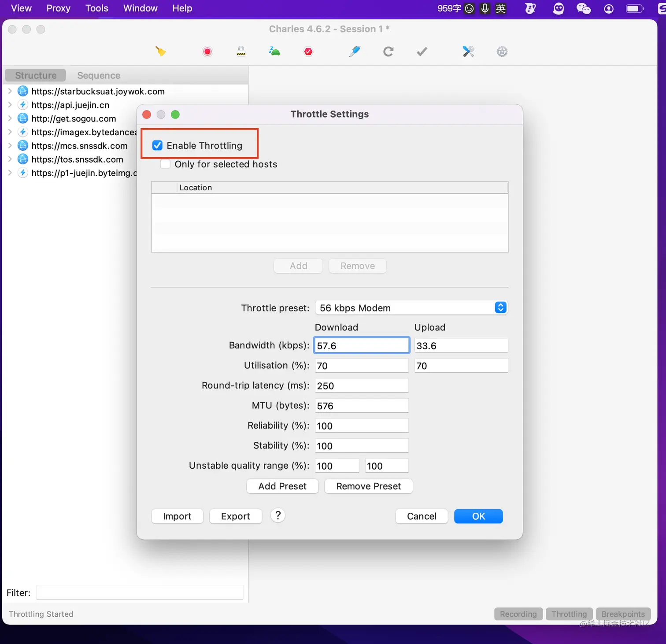Open the Window menu
Viewport: 666px width, 644px height.
coord(141,8)
